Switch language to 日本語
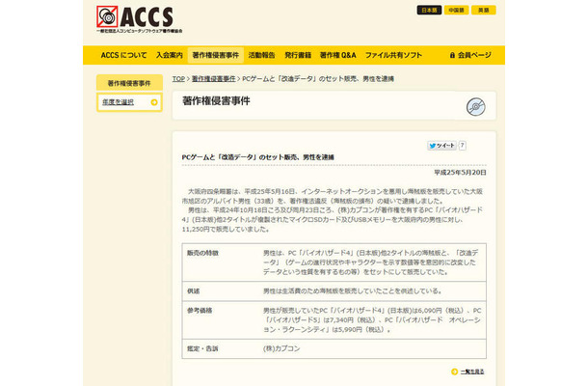This screenshot has height=386, width=588. click(x=429, y=11)
